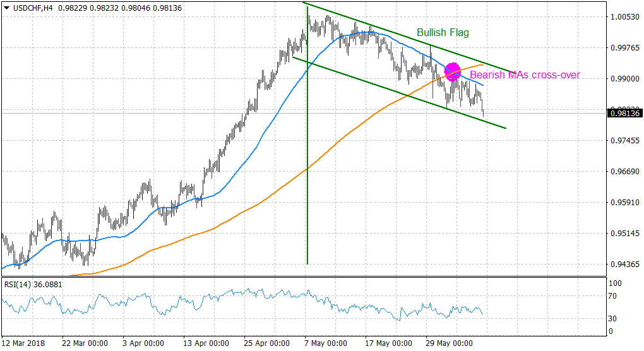
Task: Select the magenta crossover circle marker
Action: (x=452, y=71)
